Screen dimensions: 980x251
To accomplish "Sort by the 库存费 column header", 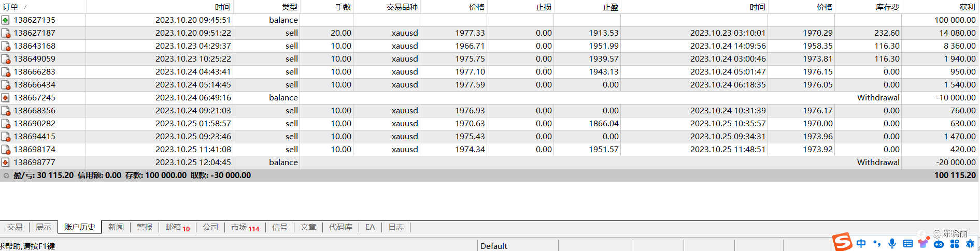I will point(888,7).
